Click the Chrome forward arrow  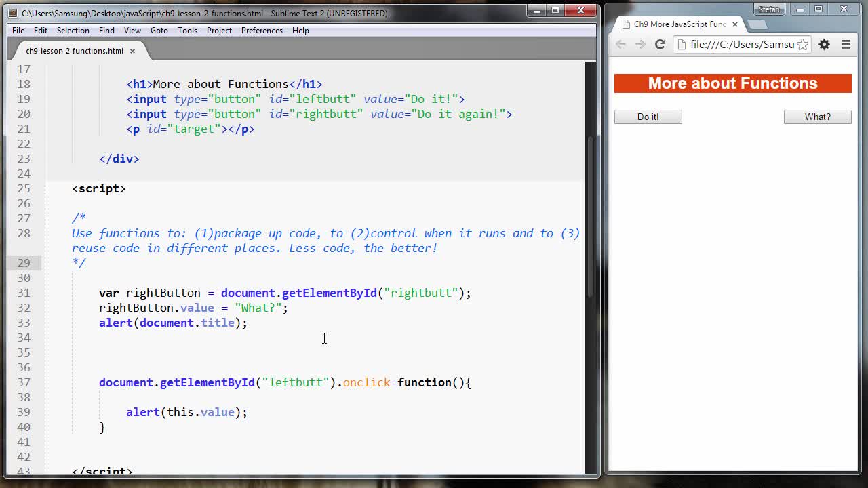639,45
